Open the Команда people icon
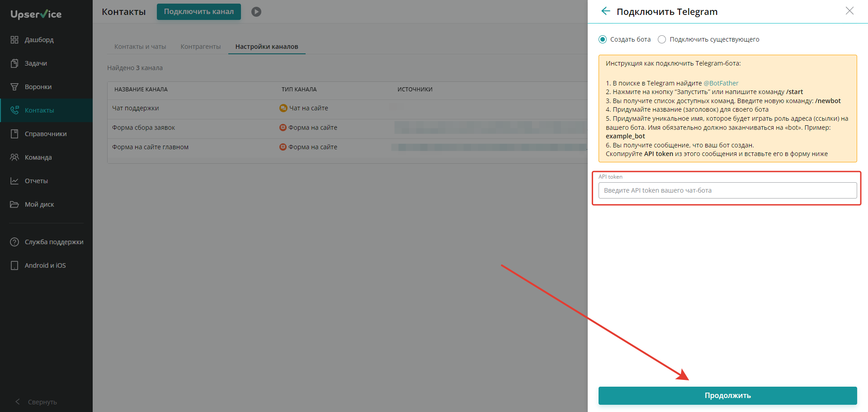Image resolution: width=868 pixels, height=412 pixels. (x=14, y=157)
